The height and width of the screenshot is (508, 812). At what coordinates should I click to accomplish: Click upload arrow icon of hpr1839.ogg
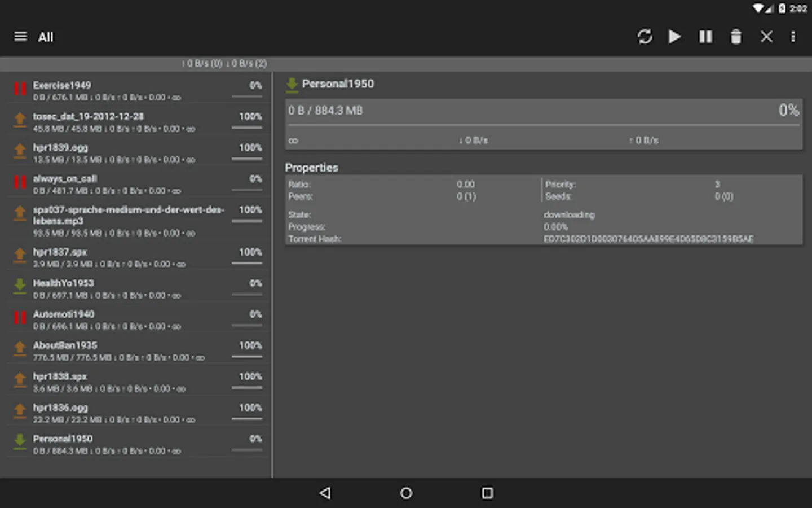[x=20, y=151]
